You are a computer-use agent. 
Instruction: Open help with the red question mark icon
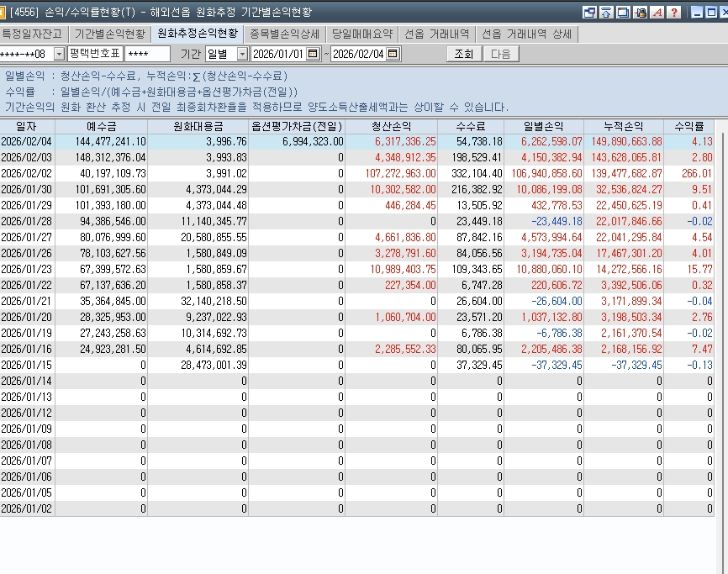(673, 12)
